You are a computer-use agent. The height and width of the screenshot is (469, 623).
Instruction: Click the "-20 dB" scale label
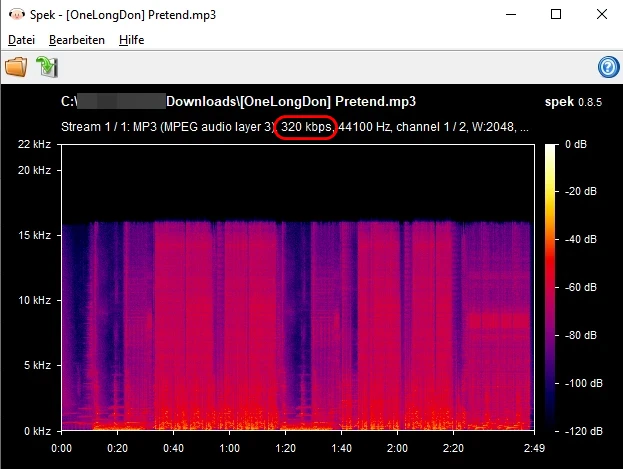coord(580,191)
